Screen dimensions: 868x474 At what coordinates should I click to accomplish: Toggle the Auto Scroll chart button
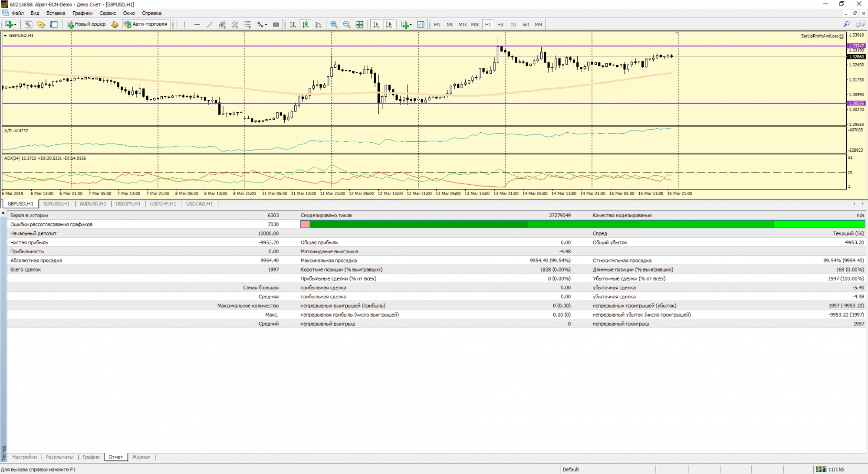(376, 25)
